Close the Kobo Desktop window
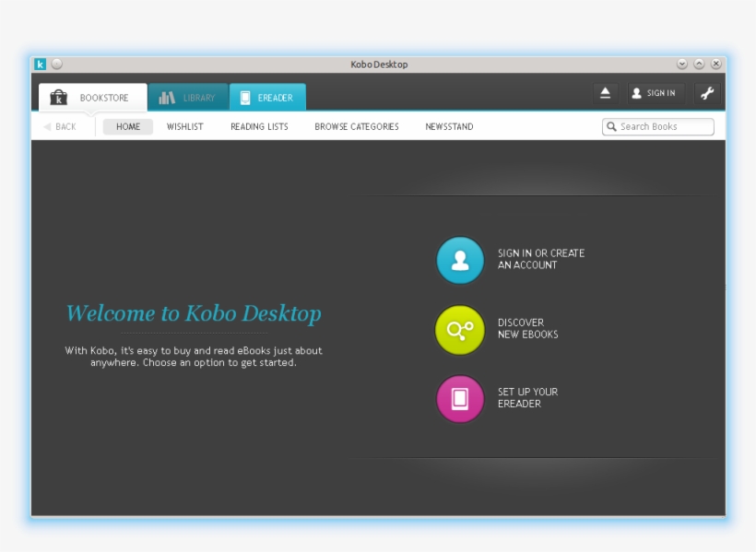 coord(716,65)
